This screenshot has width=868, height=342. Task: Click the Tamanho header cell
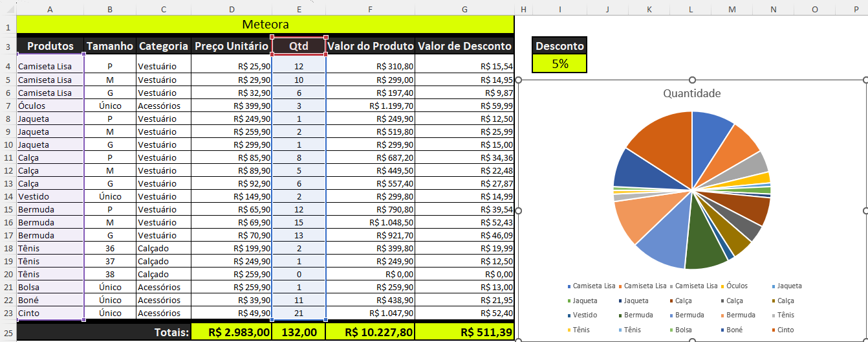[110, 46]
